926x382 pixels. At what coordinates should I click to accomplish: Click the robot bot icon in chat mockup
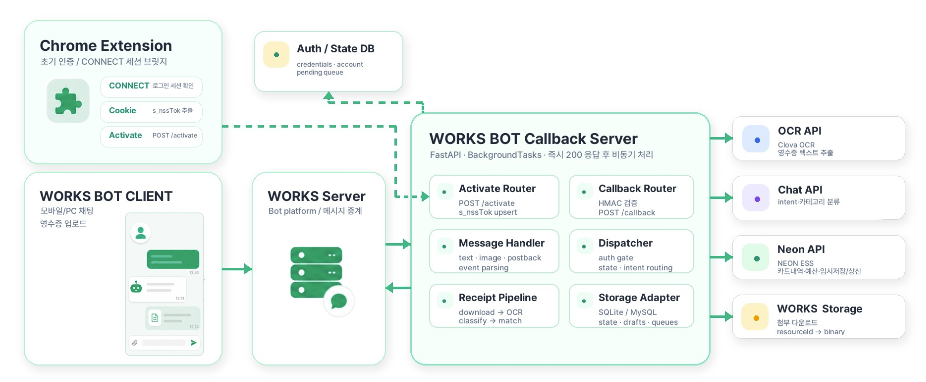[x=136, y=287]
